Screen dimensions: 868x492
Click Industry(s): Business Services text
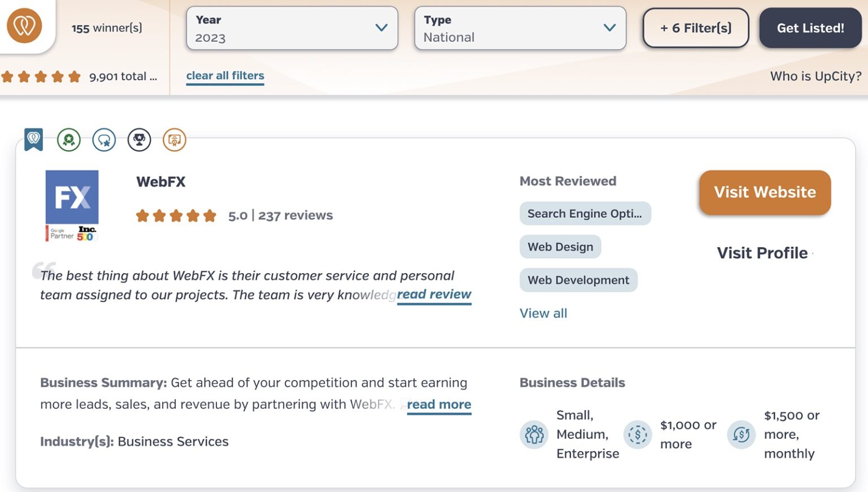pos(134,442)
